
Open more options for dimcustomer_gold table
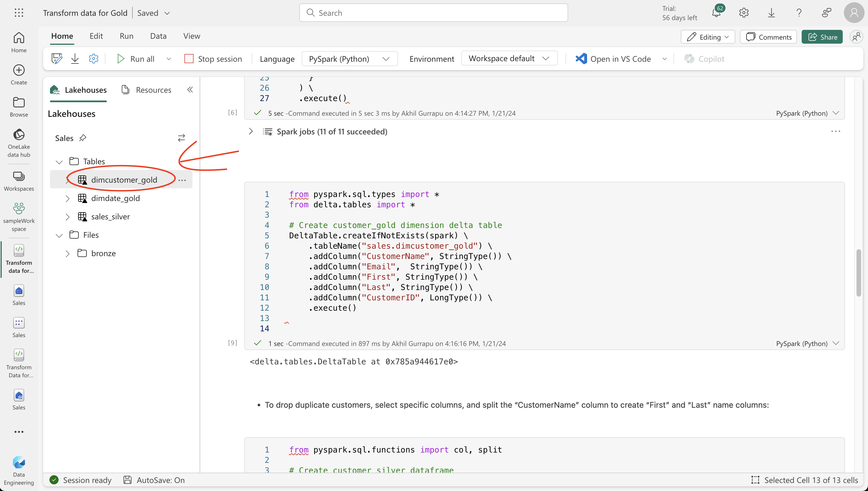pos(182,180)
